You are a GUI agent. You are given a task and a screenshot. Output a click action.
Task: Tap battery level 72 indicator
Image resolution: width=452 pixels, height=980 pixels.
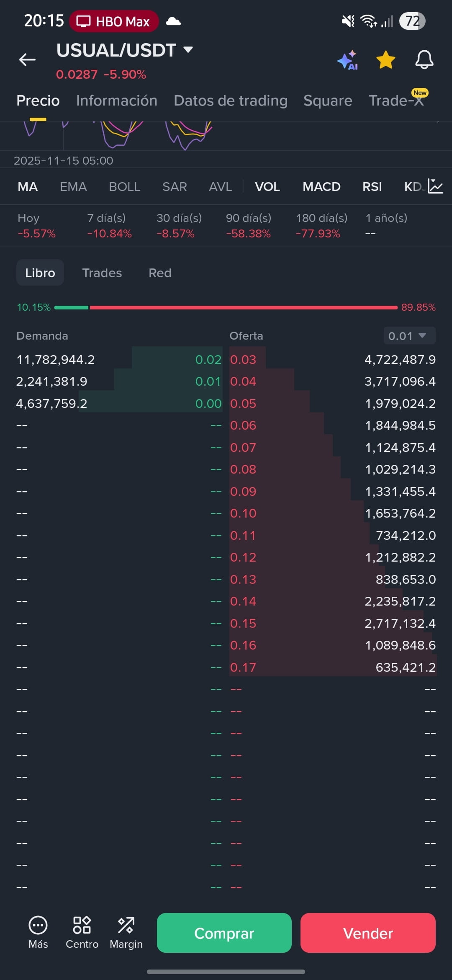(x=413, y=21)
